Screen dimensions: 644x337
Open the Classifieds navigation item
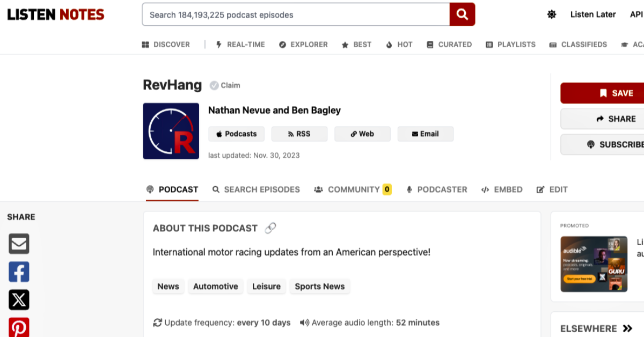click(578, 45)
